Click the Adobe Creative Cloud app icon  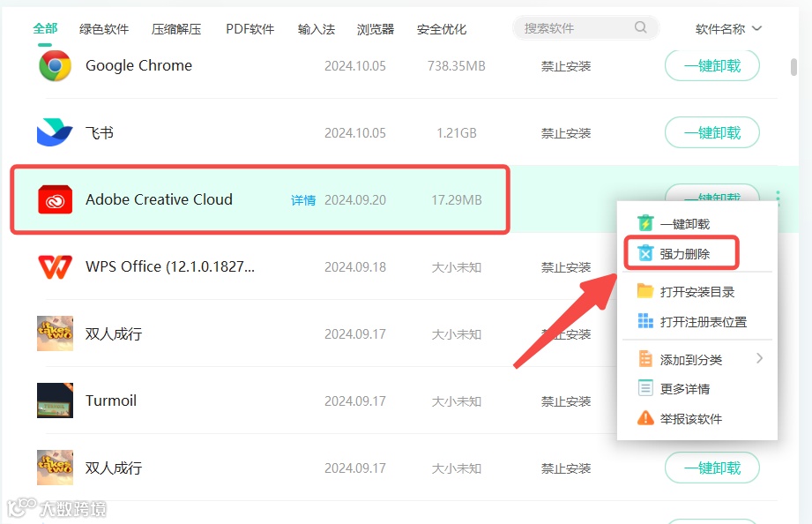[55, 199]
